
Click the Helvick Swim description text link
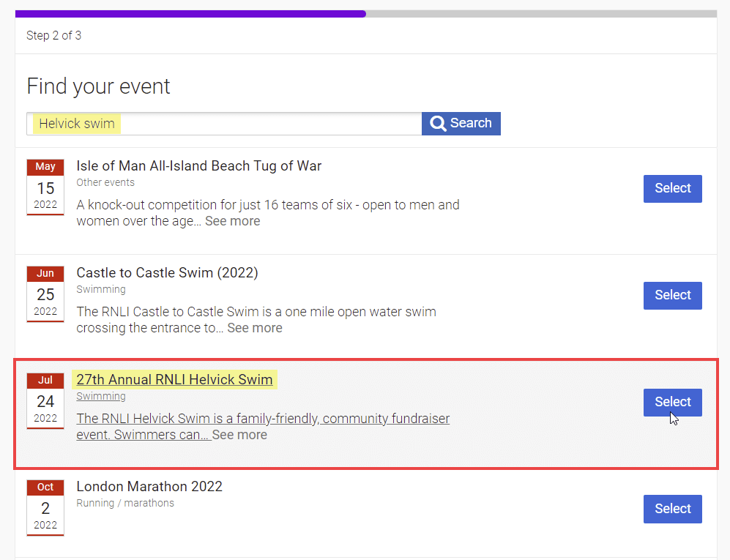(x=263, y=426)
